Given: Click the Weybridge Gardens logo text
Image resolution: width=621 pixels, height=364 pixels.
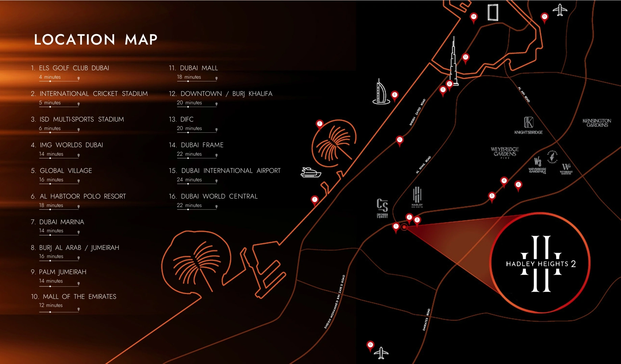Looking at the screenshot, I should tap(504, 152).
